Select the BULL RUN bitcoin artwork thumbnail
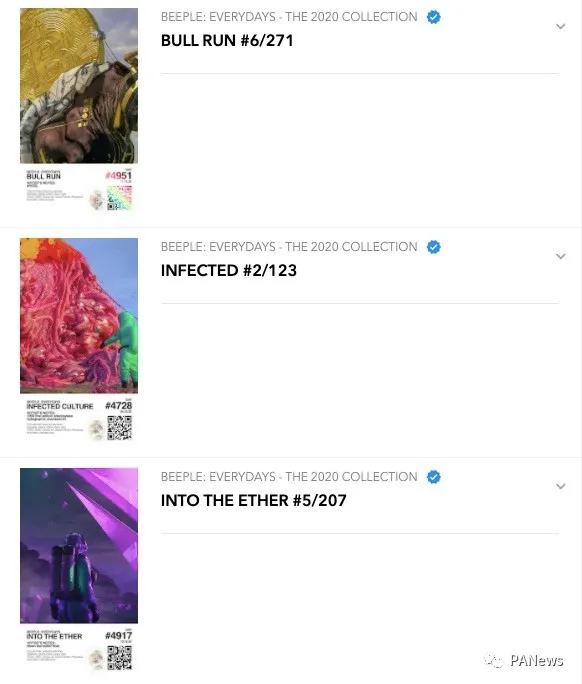Screen dimensions: 582x684 point(79,86)
